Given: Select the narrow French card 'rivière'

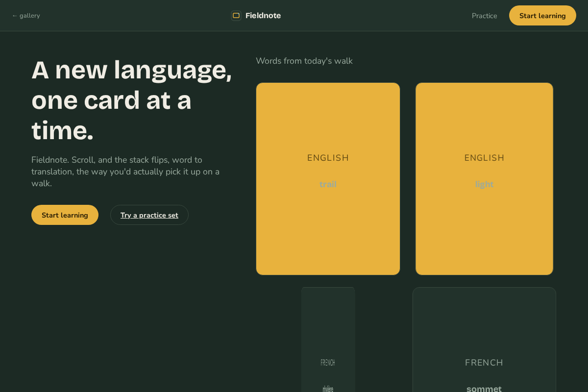Looking at the screenshot, I should pos(328,340).
